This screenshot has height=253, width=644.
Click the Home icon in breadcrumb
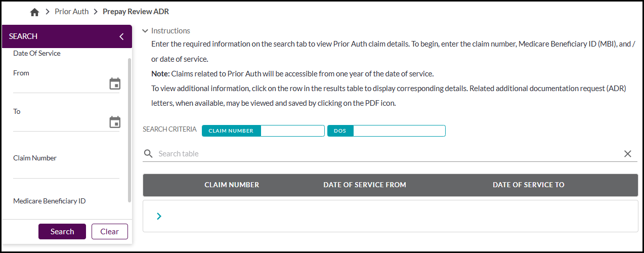pos(34,12)
